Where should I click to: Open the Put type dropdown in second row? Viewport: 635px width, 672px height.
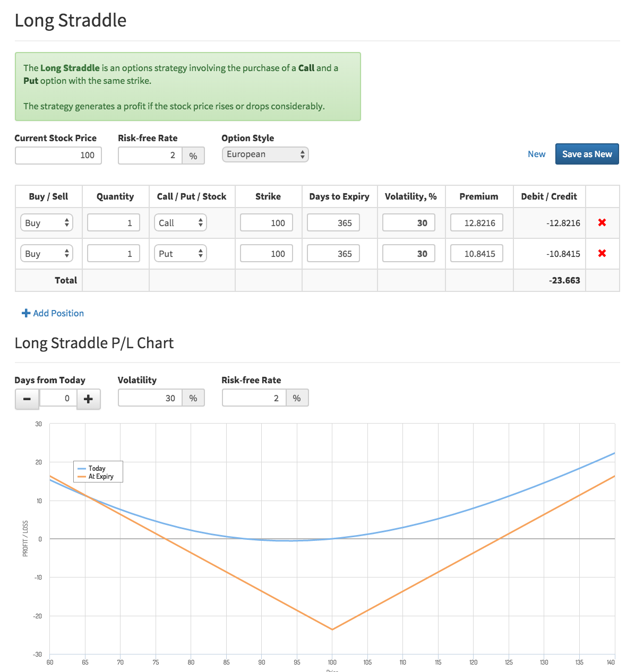(x=180, y=254)
